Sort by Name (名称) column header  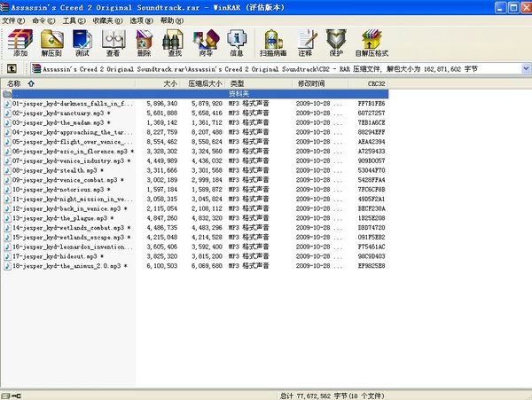68,83
